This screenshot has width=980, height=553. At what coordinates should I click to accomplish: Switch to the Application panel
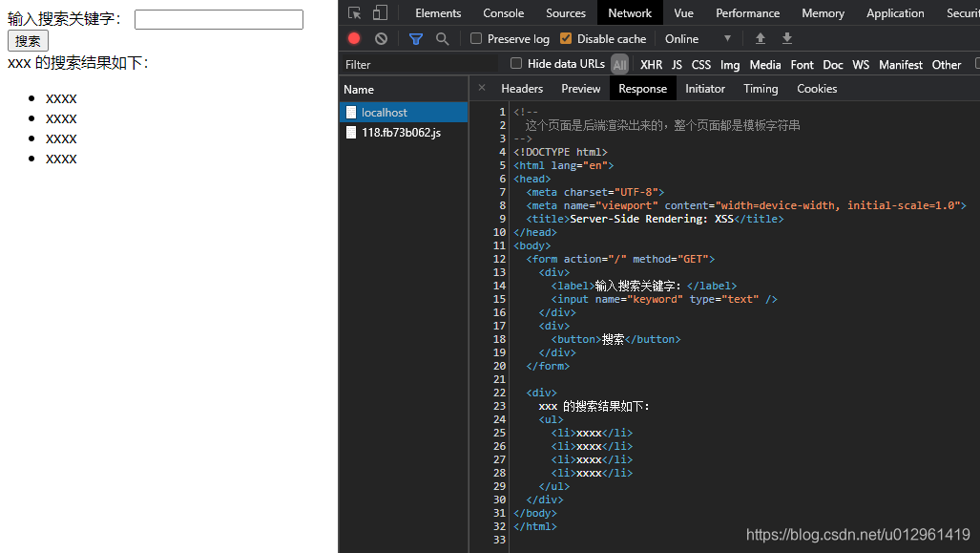pos(895,13)
